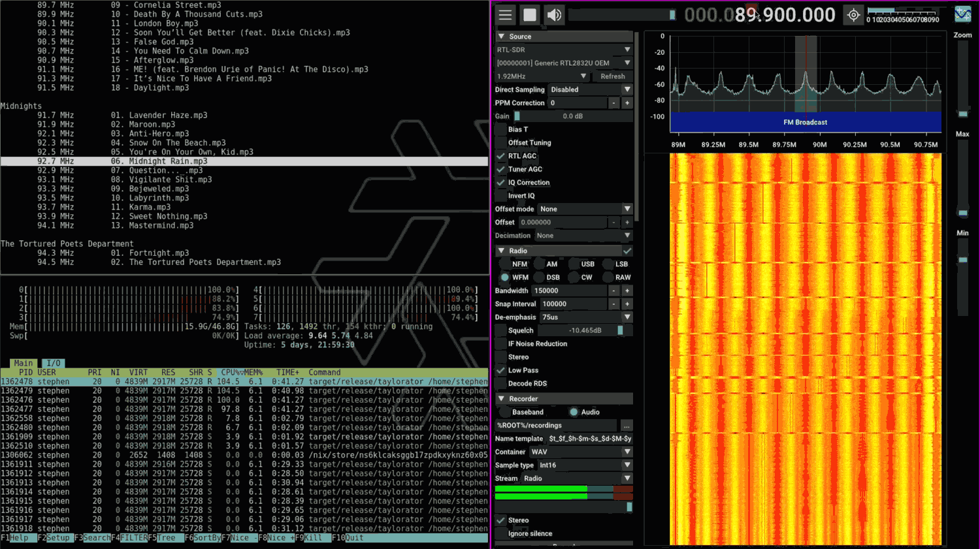Screen dimensions: 980x549
Task: Click the Refresh button for devices
Action: pos(613,76)
